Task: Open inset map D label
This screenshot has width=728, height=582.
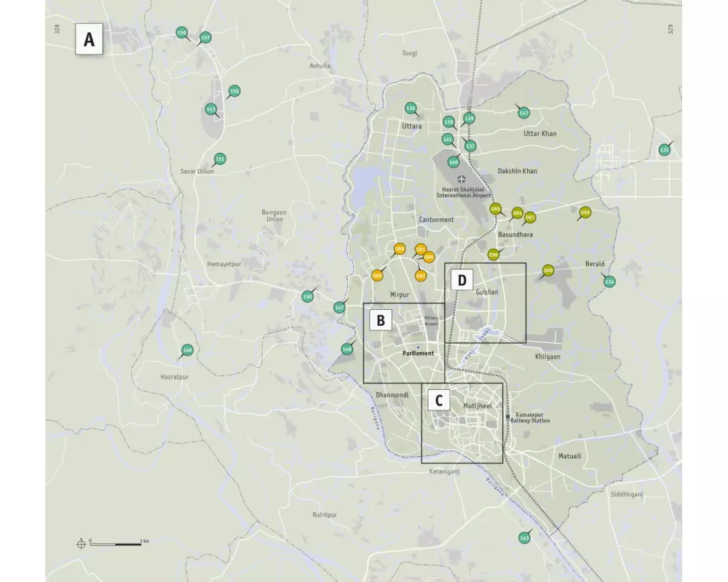Action: [x=462, y=279]
